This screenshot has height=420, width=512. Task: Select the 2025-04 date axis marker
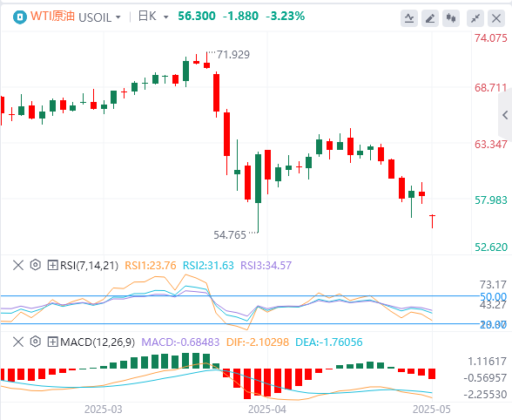point(267,410)
